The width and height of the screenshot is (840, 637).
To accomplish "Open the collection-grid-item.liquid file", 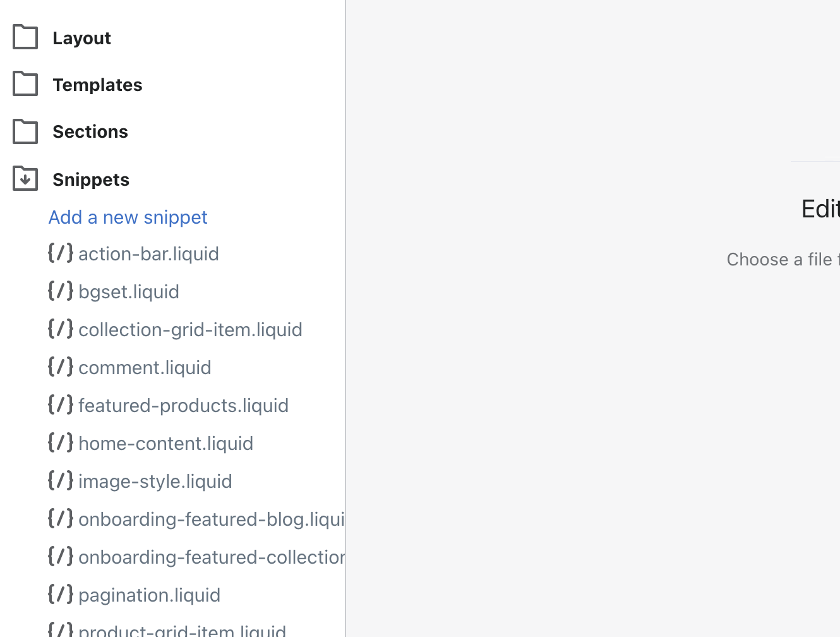I will (x=190, y=330).
